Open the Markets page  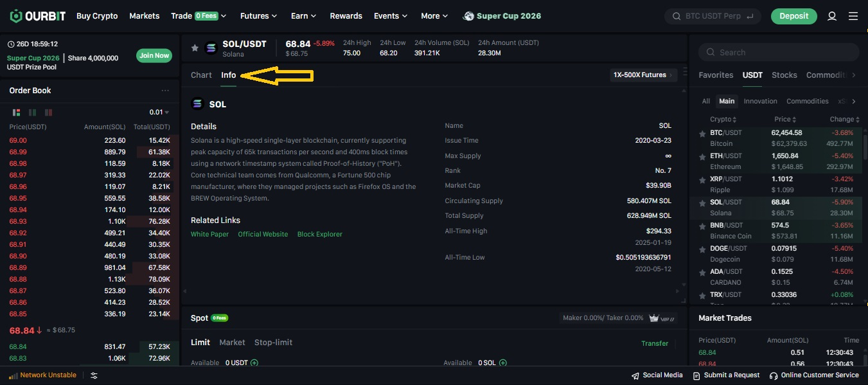[144, 16]
